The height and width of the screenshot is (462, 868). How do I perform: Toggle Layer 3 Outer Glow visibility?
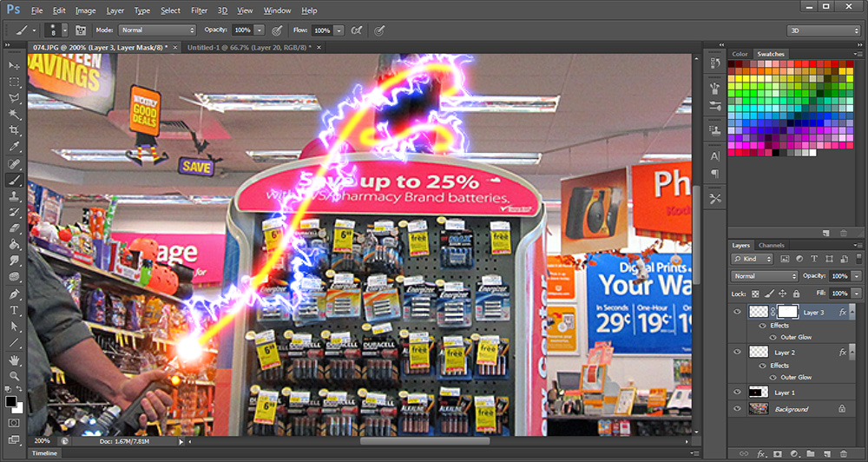coord(773,337)
